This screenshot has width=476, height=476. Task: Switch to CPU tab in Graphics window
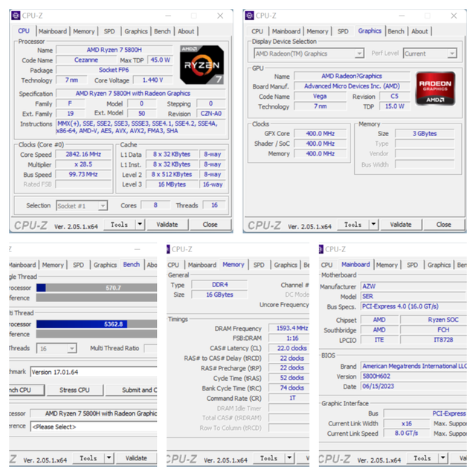[257, 31]
